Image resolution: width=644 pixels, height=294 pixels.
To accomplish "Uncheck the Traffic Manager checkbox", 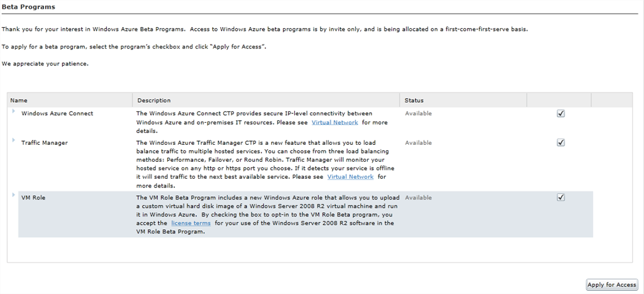I will pos(560,142).
